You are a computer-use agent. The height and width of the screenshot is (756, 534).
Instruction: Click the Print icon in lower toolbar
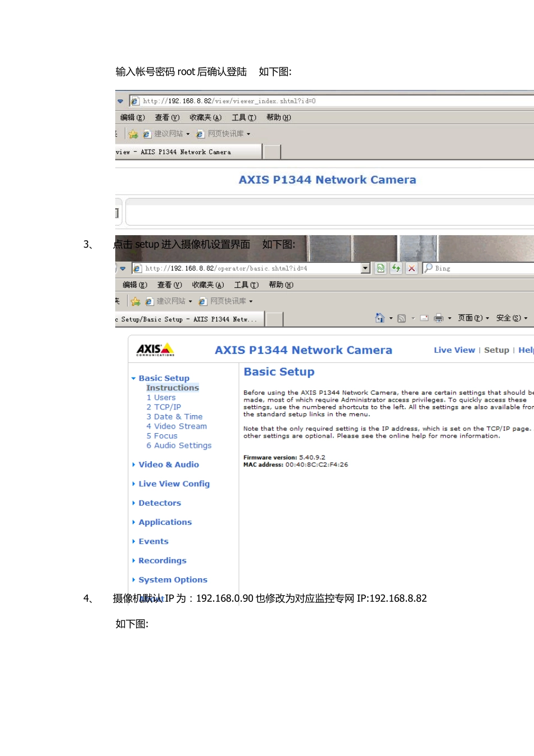tap(438, 318)
